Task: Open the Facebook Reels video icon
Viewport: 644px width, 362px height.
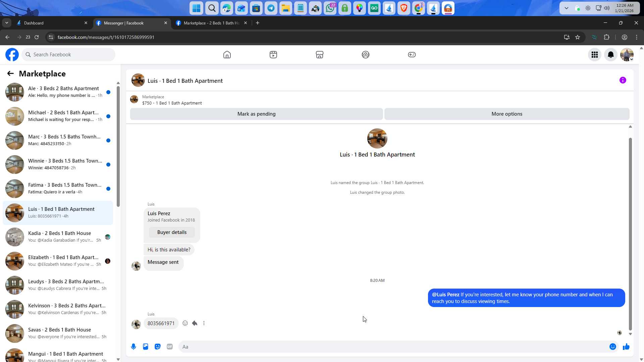Action: coord(273,55)
